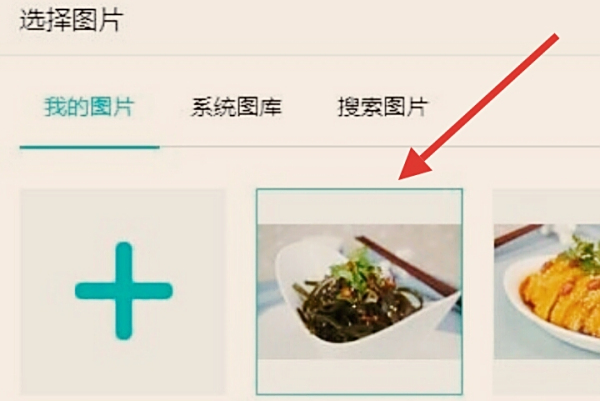This screenshot has width=600, height=401.
Task: Choose the partially visible orange chicken image
Action: pyautogui.click(x=546, y=291)
